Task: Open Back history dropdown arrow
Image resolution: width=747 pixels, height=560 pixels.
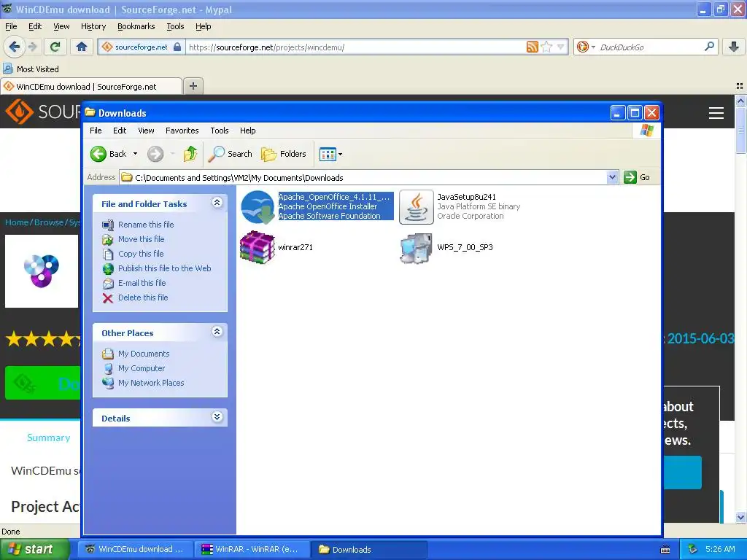Action: [135, 154]
